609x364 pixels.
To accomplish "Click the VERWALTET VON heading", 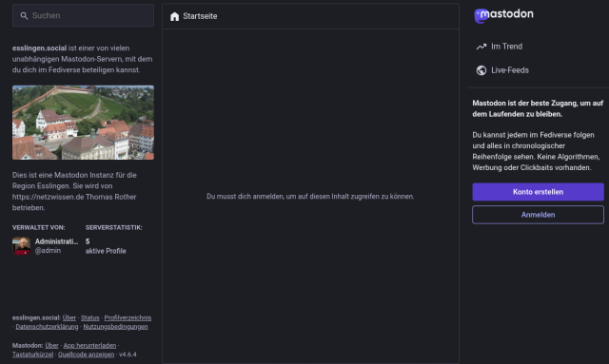I will [38, 227].
